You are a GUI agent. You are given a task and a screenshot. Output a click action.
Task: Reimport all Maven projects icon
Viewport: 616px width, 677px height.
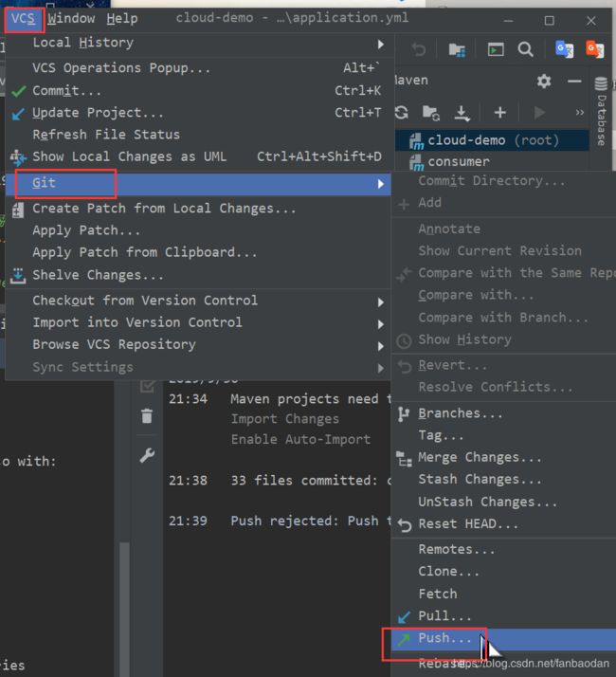tap(402, 113)
